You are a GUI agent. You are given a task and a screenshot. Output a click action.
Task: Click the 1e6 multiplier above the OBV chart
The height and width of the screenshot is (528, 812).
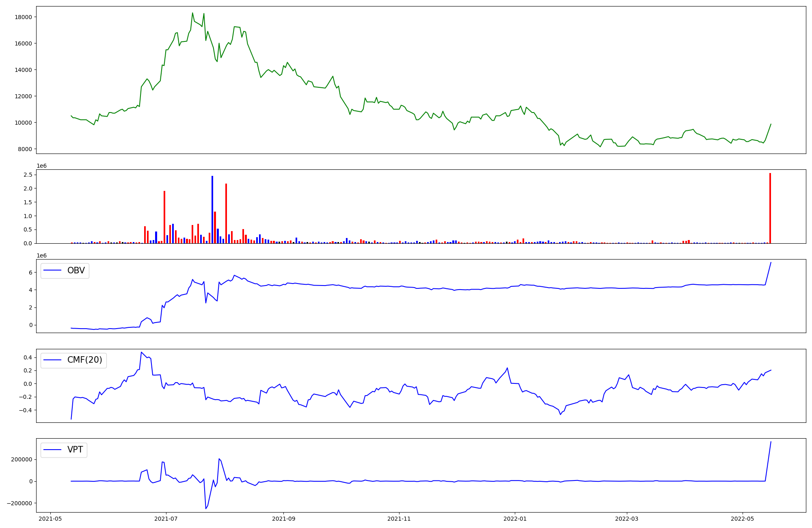pos(41,255)
